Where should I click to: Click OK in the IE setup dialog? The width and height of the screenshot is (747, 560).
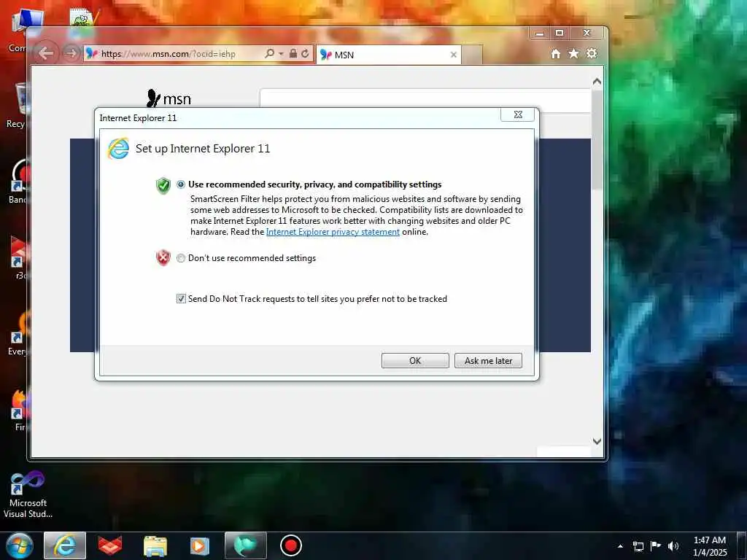pos(415,360)
